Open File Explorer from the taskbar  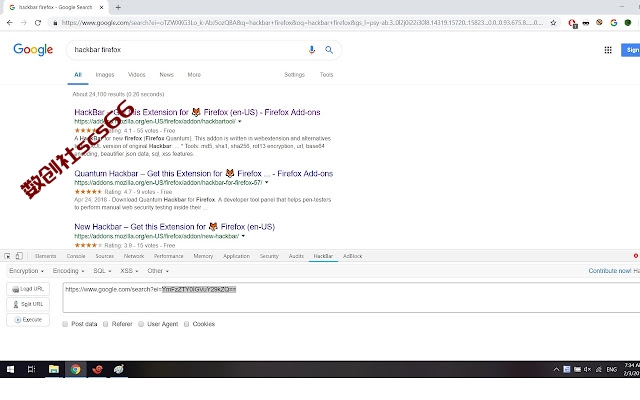click(53, 369)
